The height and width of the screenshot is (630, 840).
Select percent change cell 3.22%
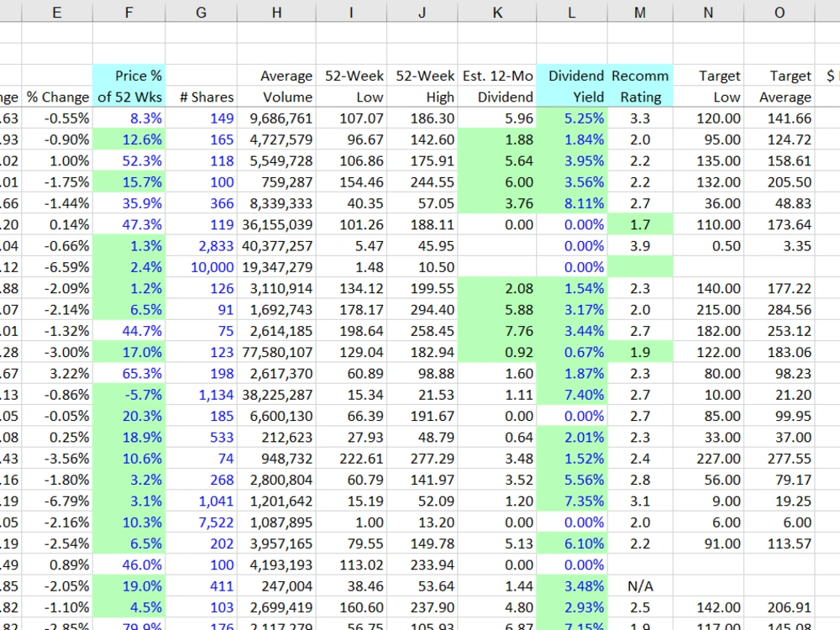coord(57,374)
